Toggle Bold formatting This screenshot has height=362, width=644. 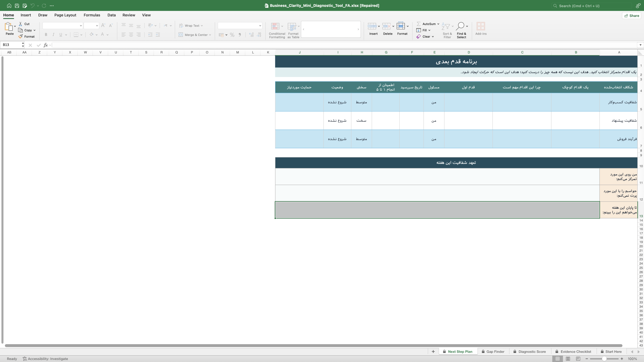[46, 35]
